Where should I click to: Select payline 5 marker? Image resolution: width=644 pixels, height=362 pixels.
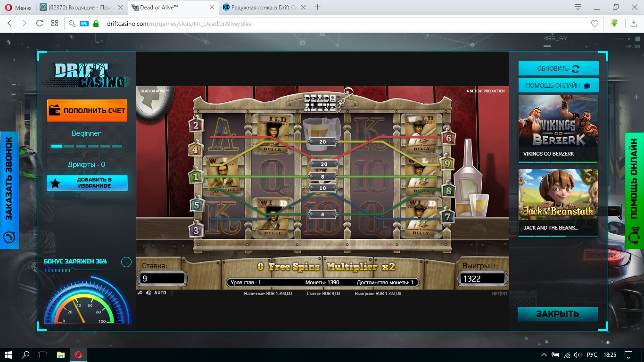point(197,205)
